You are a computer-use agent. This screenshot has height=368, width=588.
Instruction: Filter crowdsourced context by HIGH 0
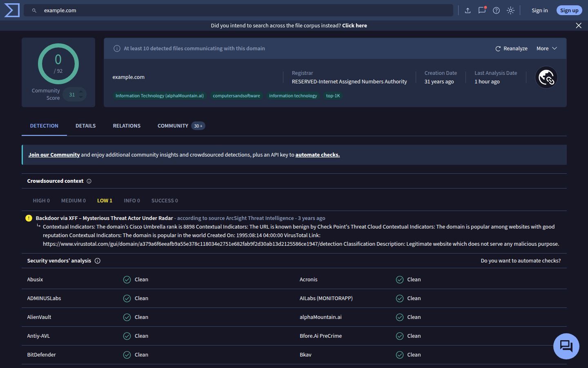point(41,201)
